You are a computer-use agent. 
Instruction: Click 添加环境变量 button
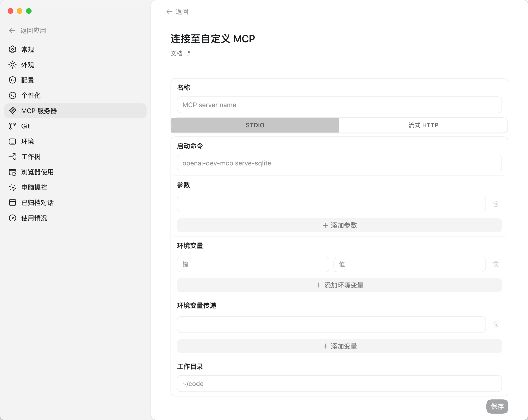click(339, 285)
